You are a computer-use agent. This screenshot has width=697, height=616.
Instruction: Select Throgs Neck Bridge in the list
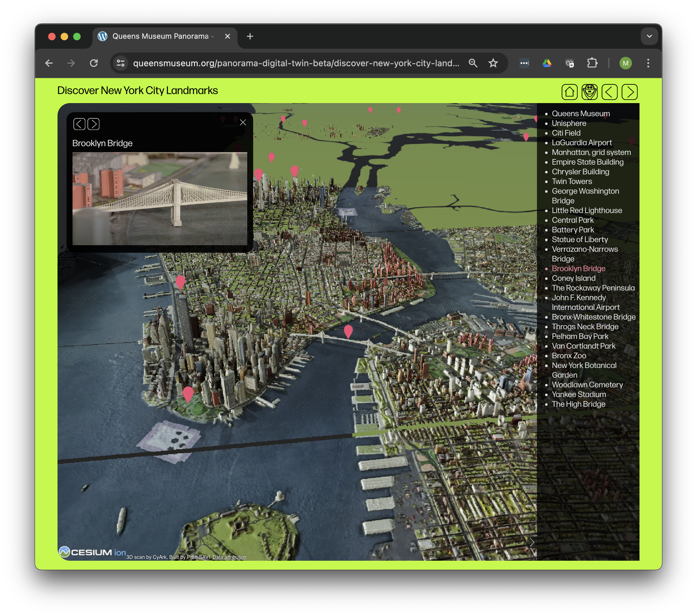(585, 326)
